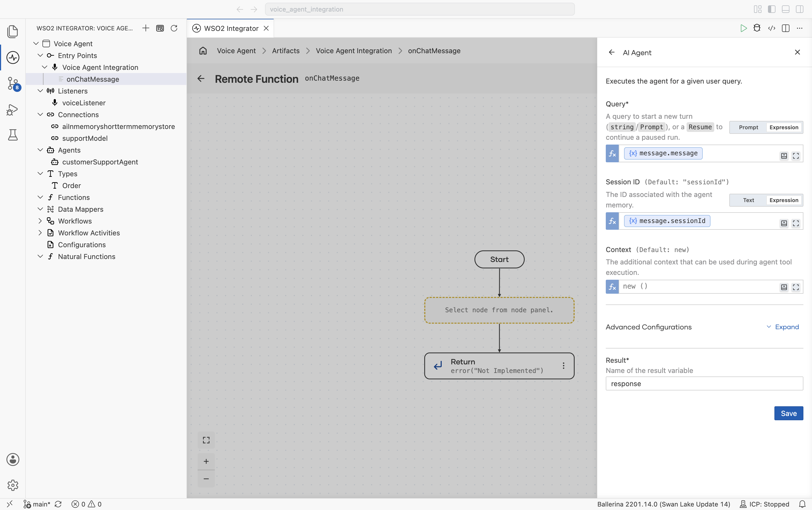This screenshot has width=812, height=510.
Task: Expand the Query expression editor
Action: 796,156
